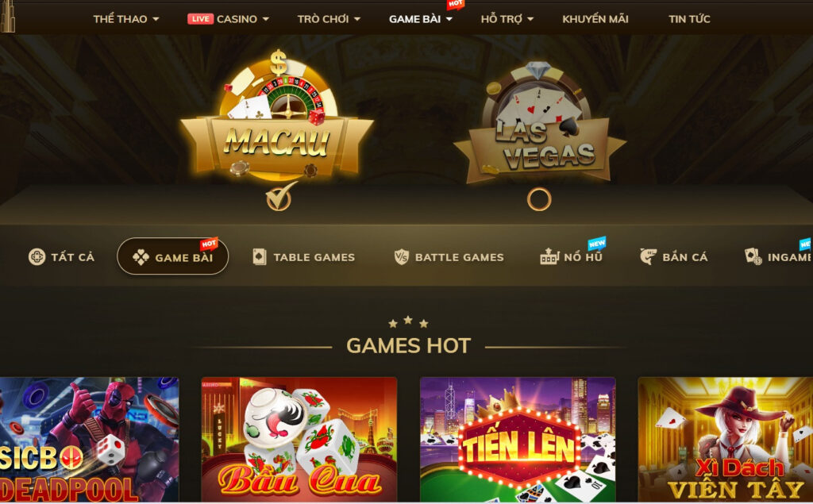Open the Tiến Lên game thumbnail
813x504 pixels.
tap(518, 440)
